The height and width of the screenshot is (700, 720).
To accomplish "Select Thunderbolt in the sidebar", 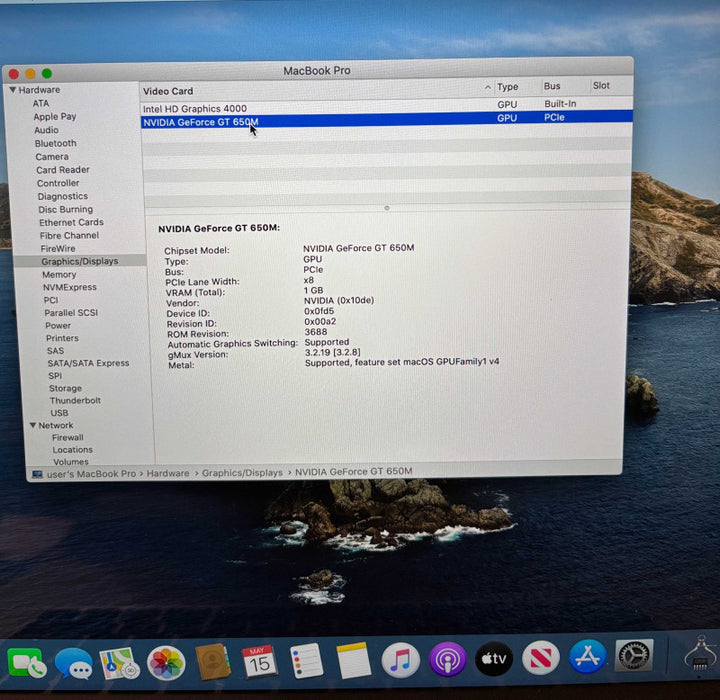I will (x=75, y=400).
